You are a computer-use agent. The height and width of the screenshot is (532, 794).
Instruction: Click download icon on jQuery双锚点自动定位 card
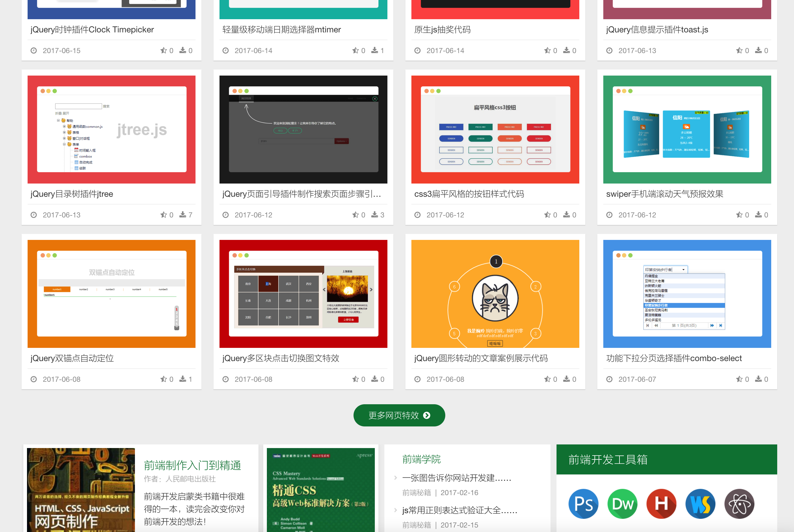[183, 379]
